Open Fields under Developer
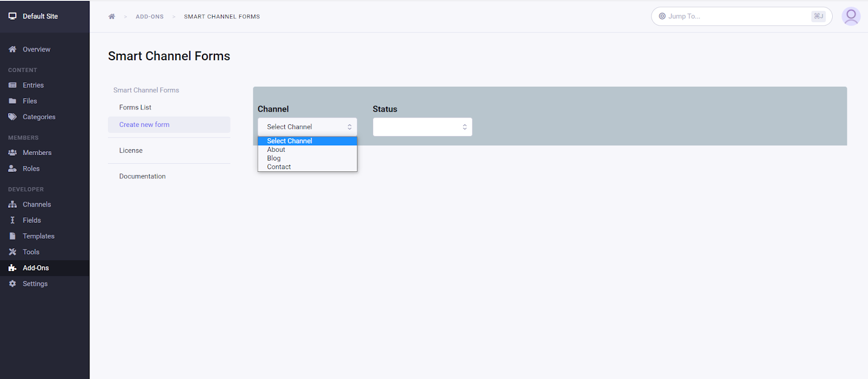 click(31, 220)
